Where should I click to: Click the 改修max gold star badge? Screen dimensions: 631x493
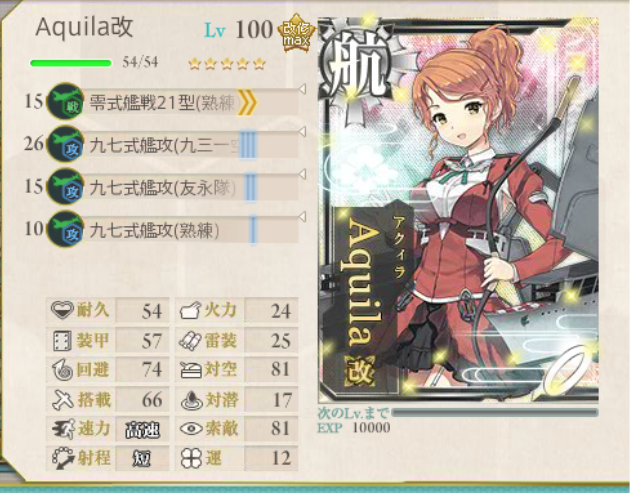[x=297, y=33]
